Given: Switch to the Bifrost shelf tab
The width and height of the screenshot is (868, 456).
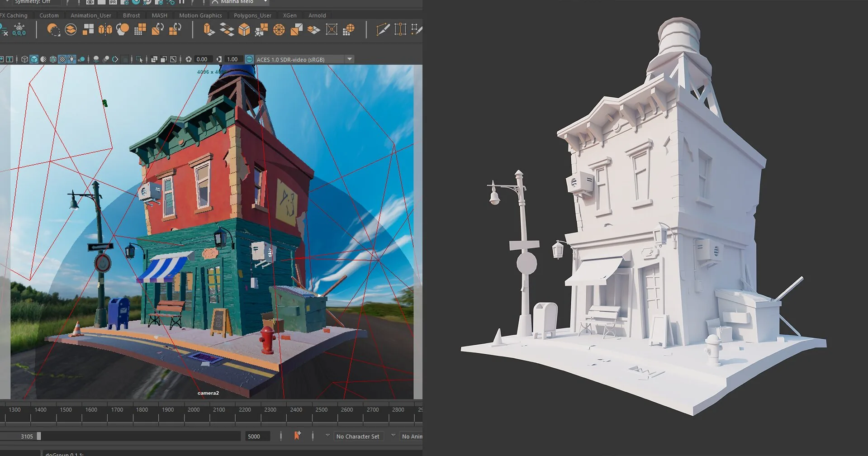Looking at the screenshot, I should (131, 15).
